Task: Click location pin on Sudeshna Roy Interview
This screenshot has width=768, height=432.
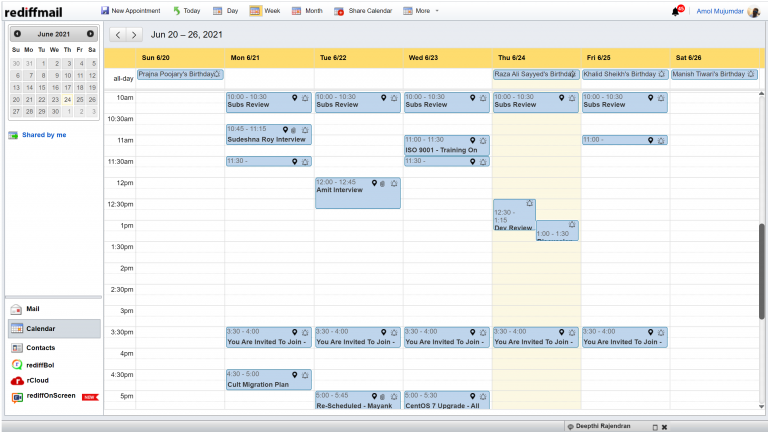Action: coord(285,130)
